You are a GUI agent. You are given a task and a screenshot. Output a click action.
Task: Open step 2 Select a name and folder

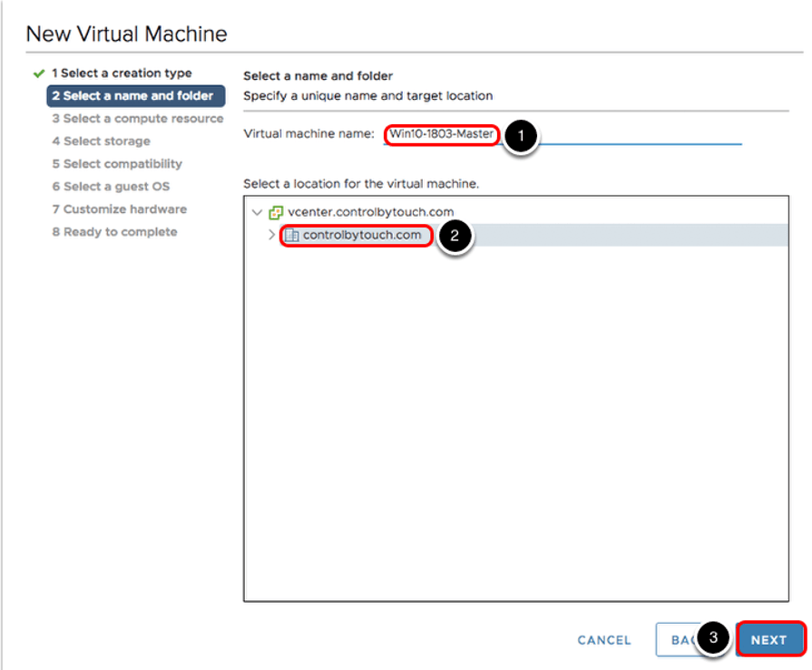click(x=136, y=96)
